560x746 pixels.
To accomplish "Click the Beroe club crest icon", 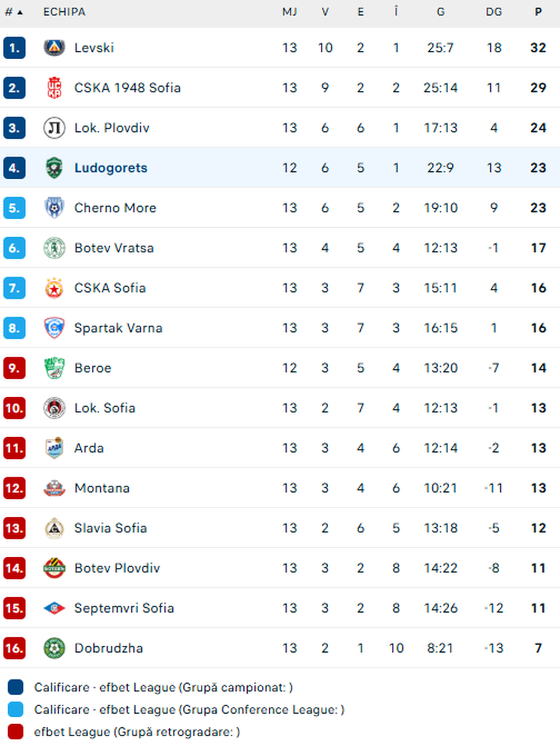I will 54,368.
